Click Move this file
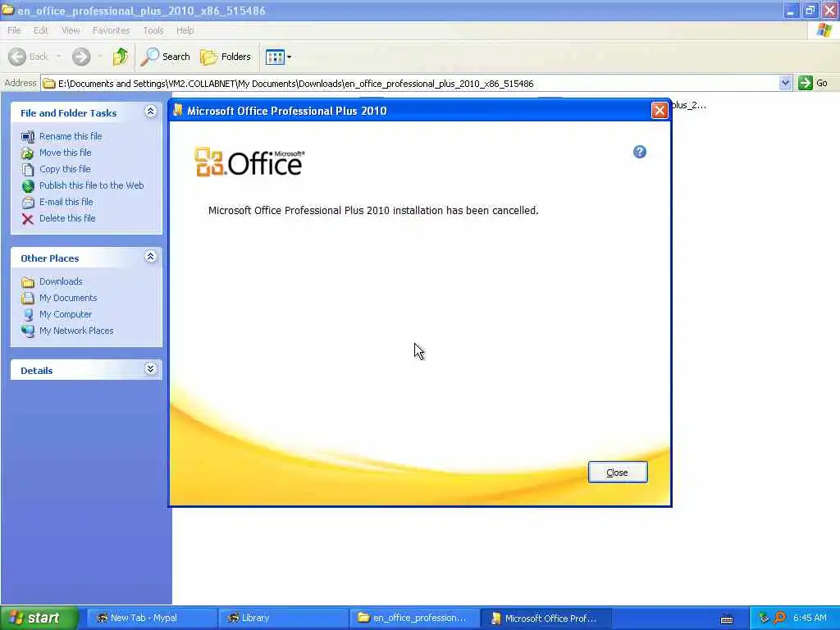This screenshot has width=840, height=630. (66, 153)
